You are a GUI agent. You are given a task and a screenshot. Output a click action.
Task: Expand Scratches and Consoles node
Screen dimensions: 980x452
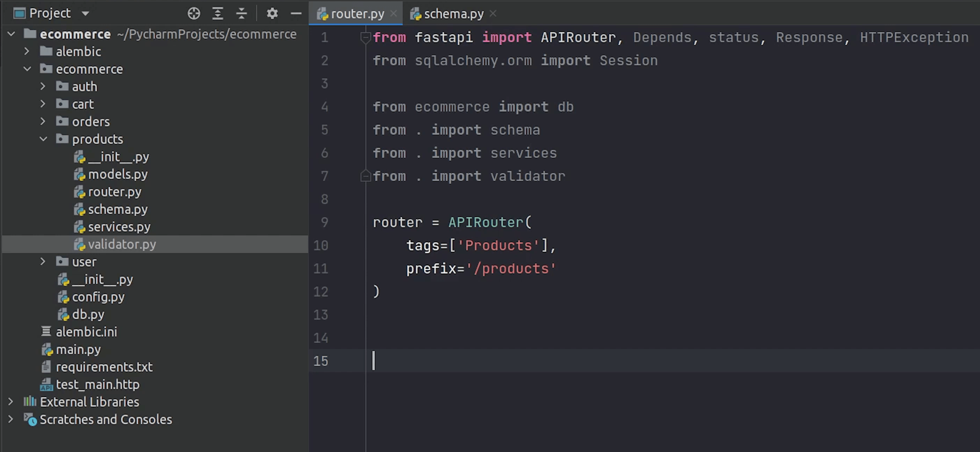coord(11,419)
